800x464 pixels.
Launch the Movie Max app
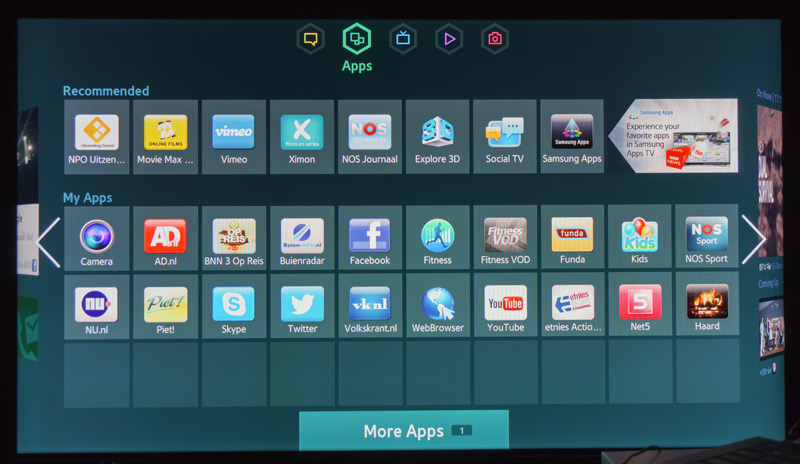165,137
